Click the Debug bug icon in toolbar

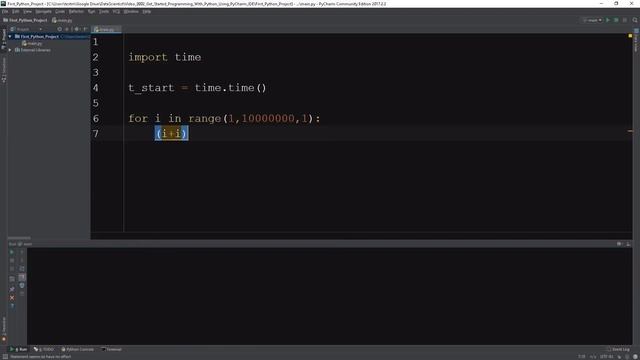(616, 20)
